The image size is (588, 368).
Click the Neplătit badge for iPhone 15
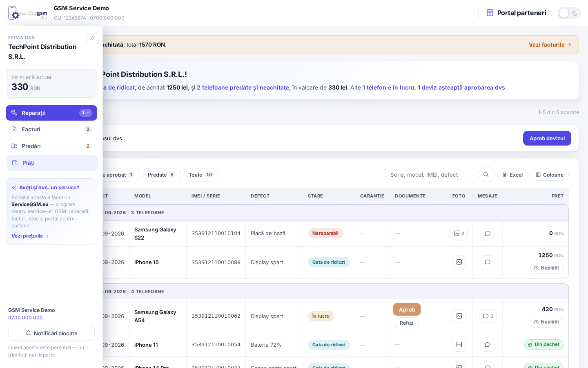[547, 268]
